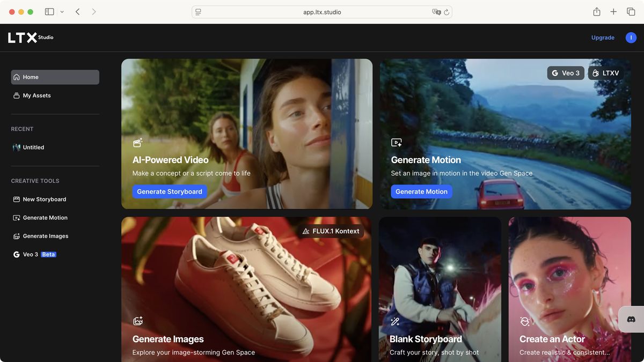Select New Storyboard in Creative Tools
This screenshot has width=644, height=362.
(55, 200)
